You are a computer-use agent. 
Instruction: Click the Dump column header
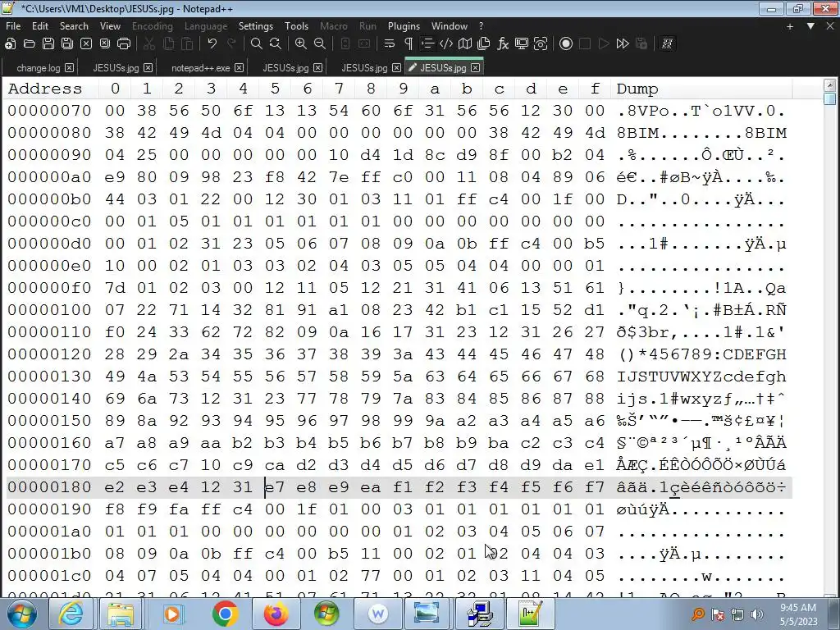[x=637, y=89]
